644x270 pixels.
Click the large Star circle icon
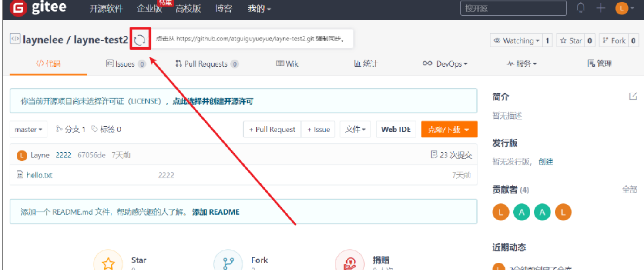tap(108, 262)
